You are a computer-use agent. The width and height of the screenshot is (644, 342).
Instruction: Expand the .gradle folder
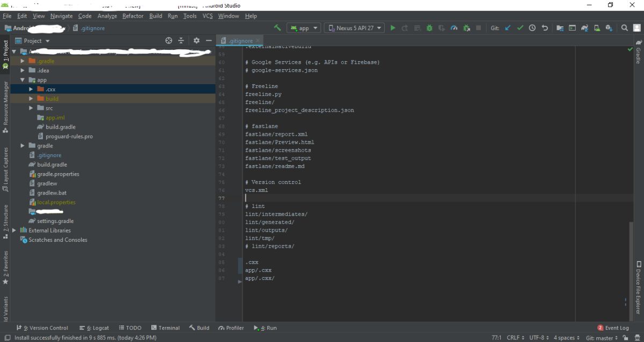click(23, 61)
